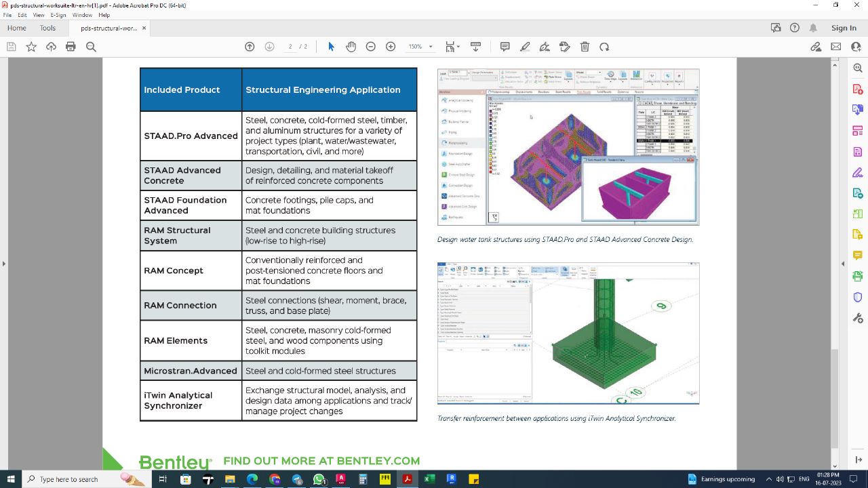This screenshot has height=488, width=868.
Task: Open the Protect shield tool in sidebar
Action: pos(858,297)
